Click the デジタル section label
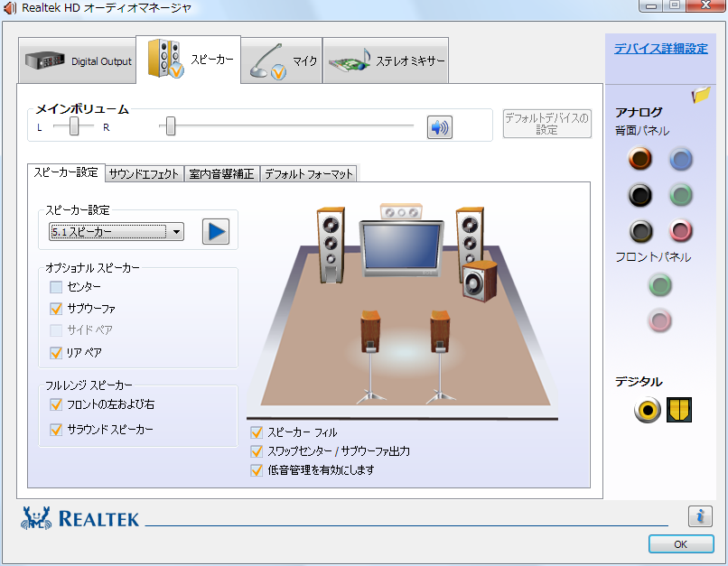The width and height of the screenshot is (728, 566). point(639,382)
